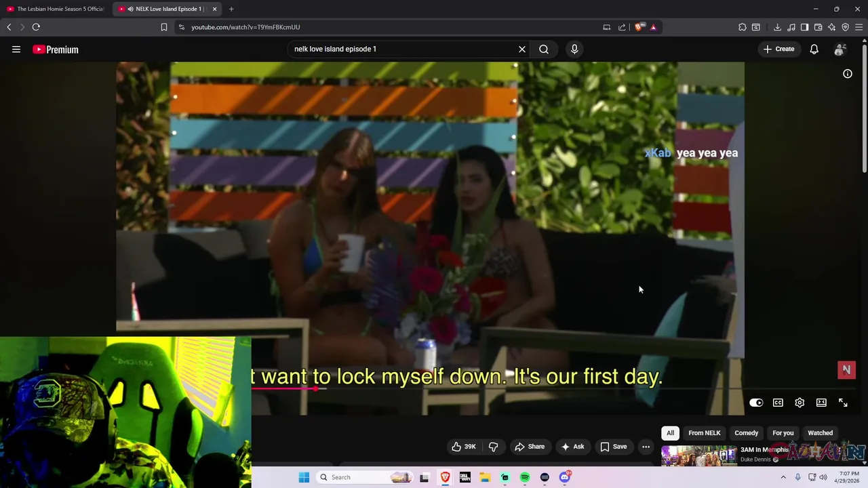Screen dimensions: 868x488
Task: Open the volume control in system tray
Action: point(823,477)
